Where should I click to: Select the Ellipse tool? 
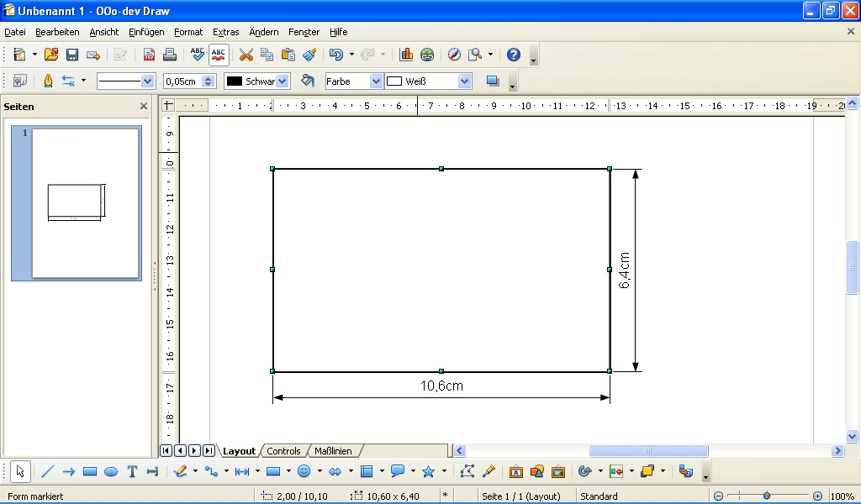click(x=111, y=471)
